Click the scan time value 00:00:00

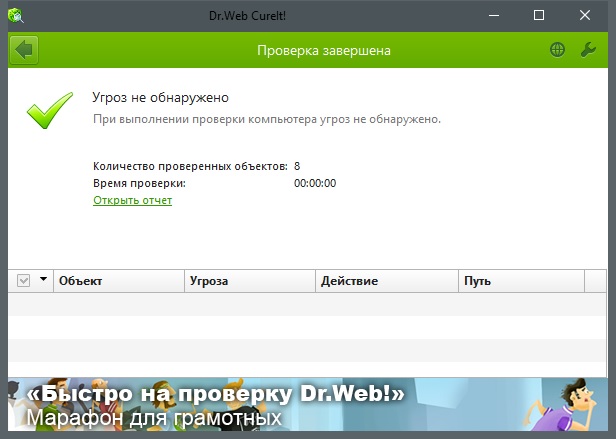[315, 183]
